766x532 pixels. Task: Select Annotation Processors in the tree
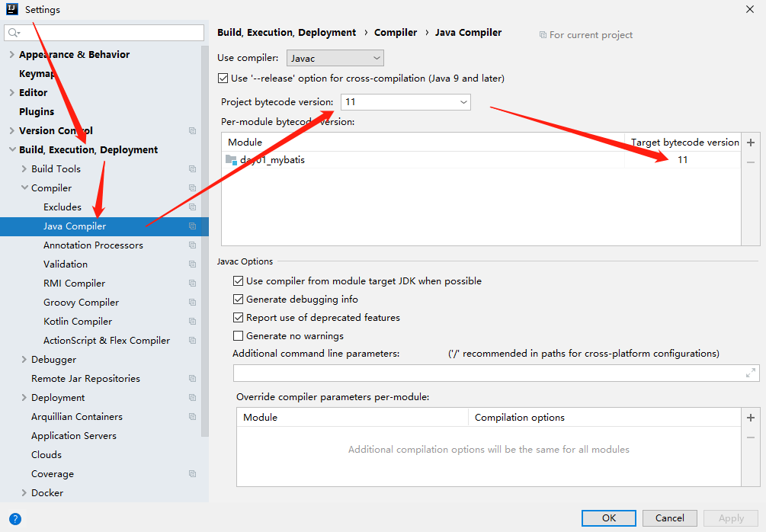pos(93,245)
